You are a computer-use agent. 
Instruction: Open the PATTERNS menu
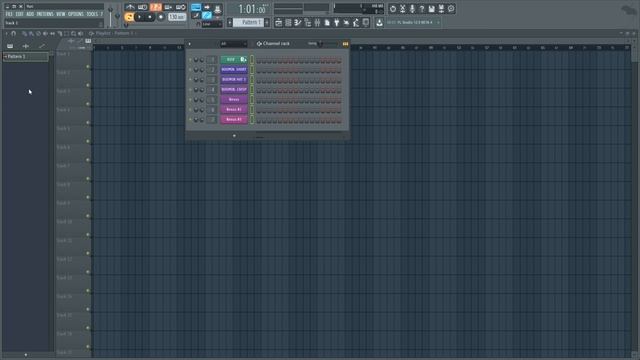(45, 14)
